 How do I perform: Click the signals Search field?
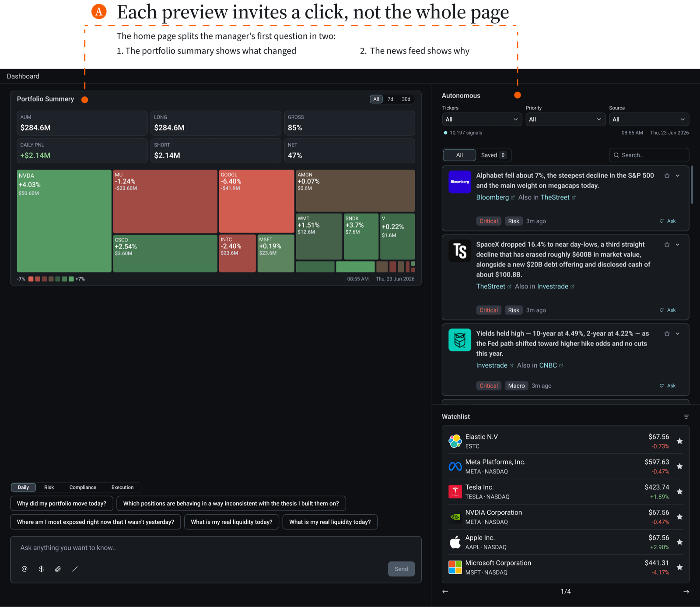[649, 155]
